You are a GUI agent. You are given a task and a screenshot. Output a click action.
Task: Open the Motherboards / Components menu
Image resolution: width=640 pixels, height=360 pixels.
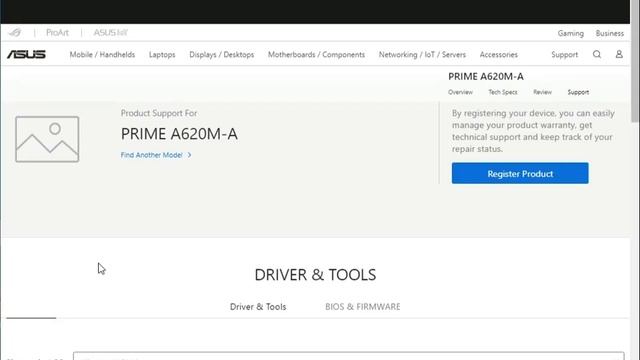[x=316, y=55]
